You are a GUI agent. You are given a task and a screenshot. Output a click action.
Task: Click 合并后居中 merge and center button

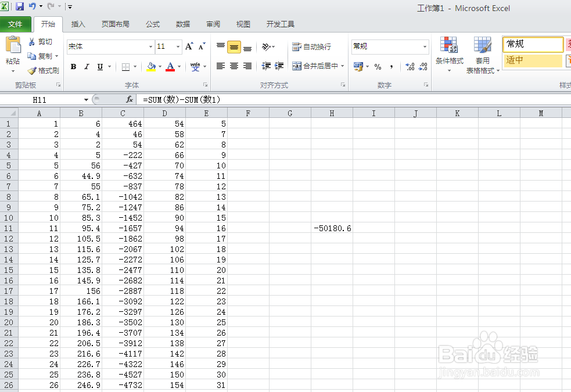click(x=315, y=66)
